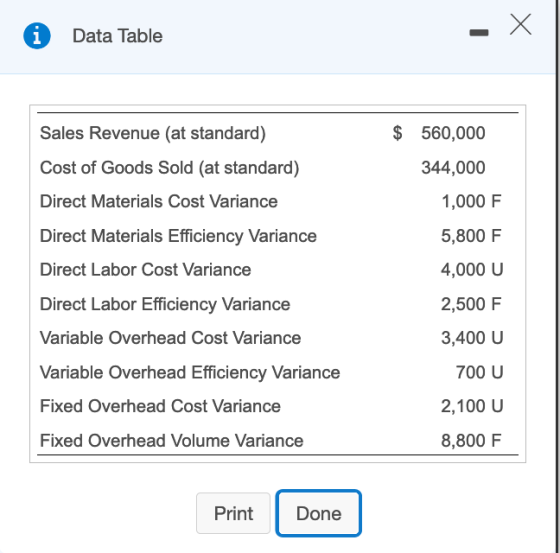
Task: Click 'Sales Revenue (at standard)' label
Action: [153, 133]
